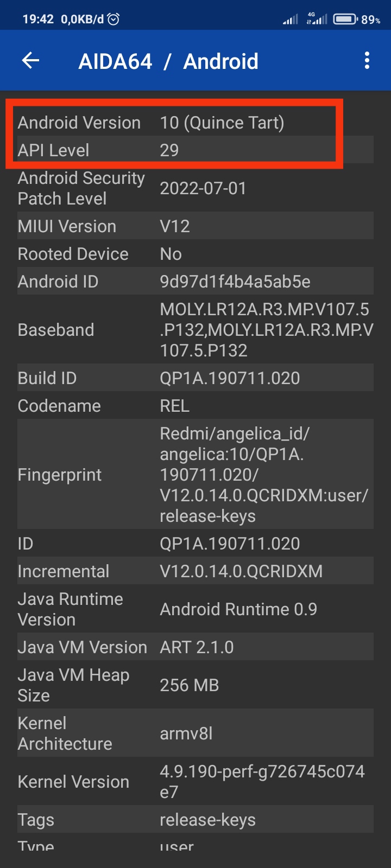Tap the Build ID row
The height and width of the screenshot is (868, 391).
pos(195,378)
